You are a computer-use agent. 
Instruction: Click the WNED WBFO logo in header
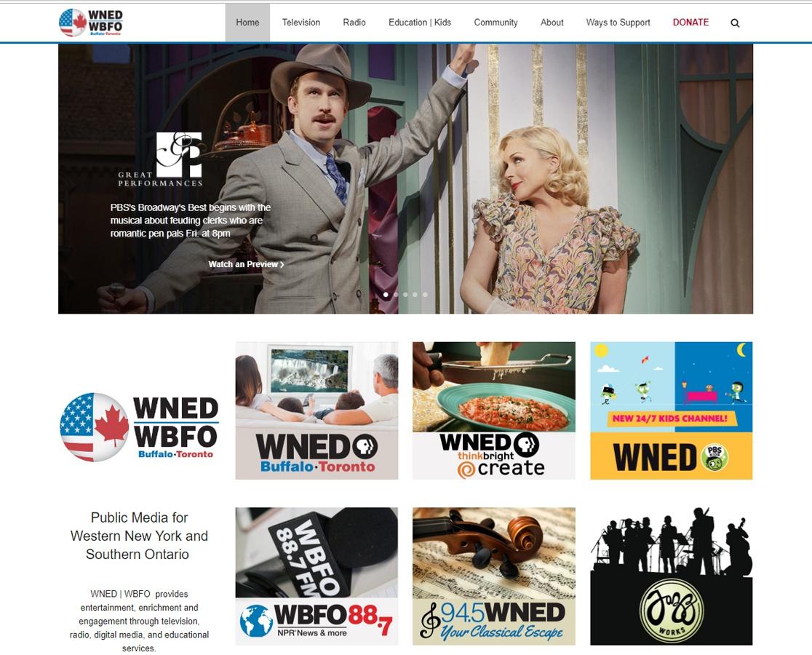pos(91,23)
